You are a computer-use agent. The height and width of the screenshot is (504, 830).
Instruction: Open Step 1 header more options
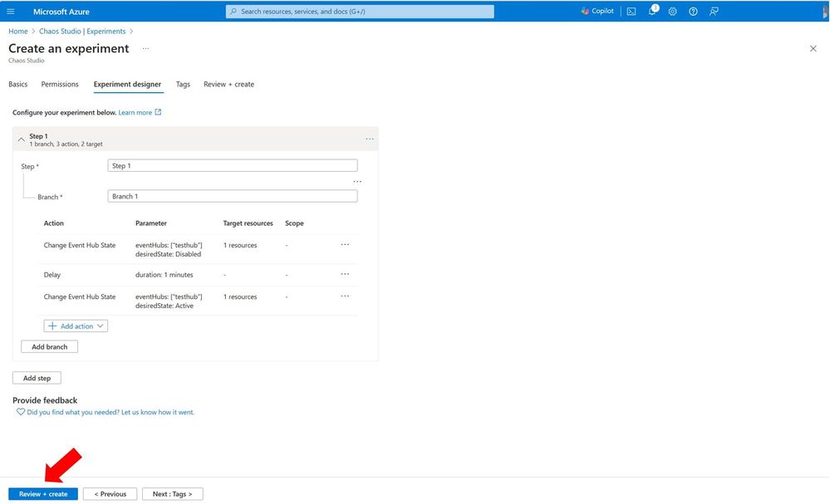(370, 139)
